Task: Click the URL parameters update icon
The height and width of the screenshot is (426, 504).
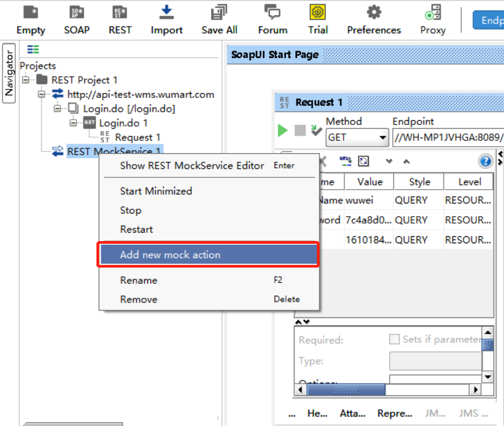Action: 346,161
